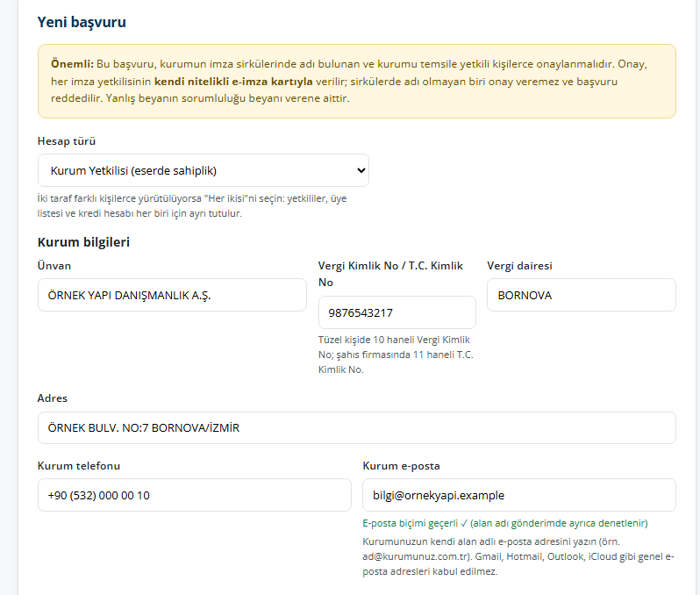700x595 pixels.
Task: Click the Ünvan input field
Action: 172,295
